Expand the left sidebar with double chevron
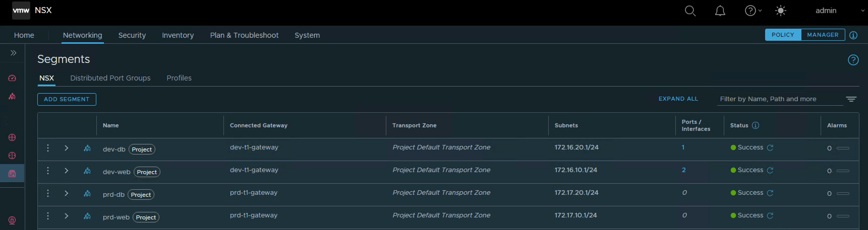Viewport: 868px width, 230px height. coord(13,53)
